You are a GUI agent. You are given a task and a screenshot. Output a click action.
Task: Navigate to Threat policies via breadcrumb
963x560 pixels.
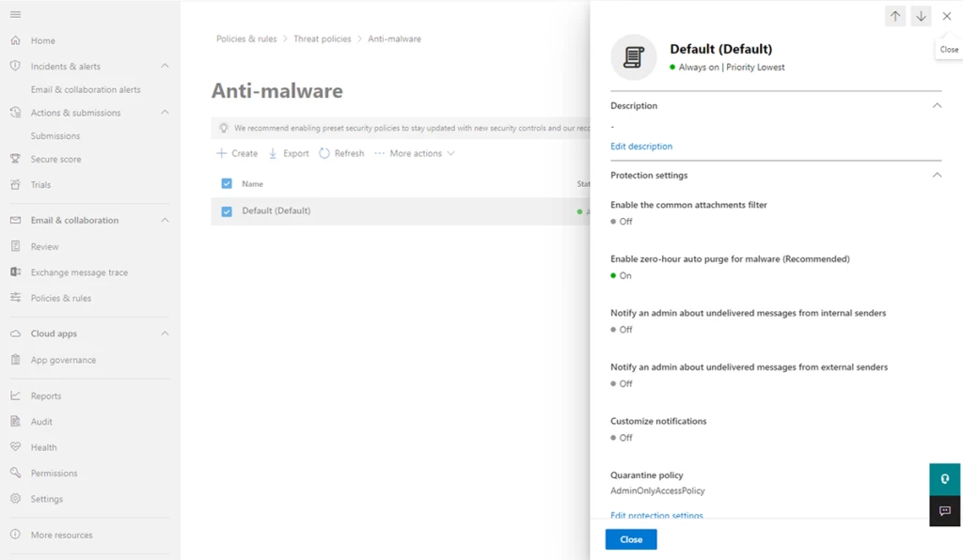coord(321,39)
